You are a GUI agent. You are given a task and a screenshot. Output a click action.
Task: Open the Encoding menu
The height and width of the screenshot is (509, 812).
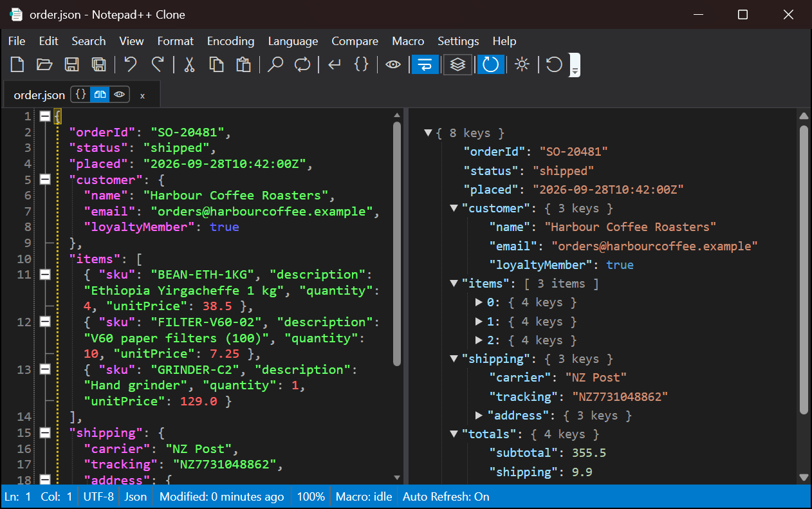click(x=231, y=41)
